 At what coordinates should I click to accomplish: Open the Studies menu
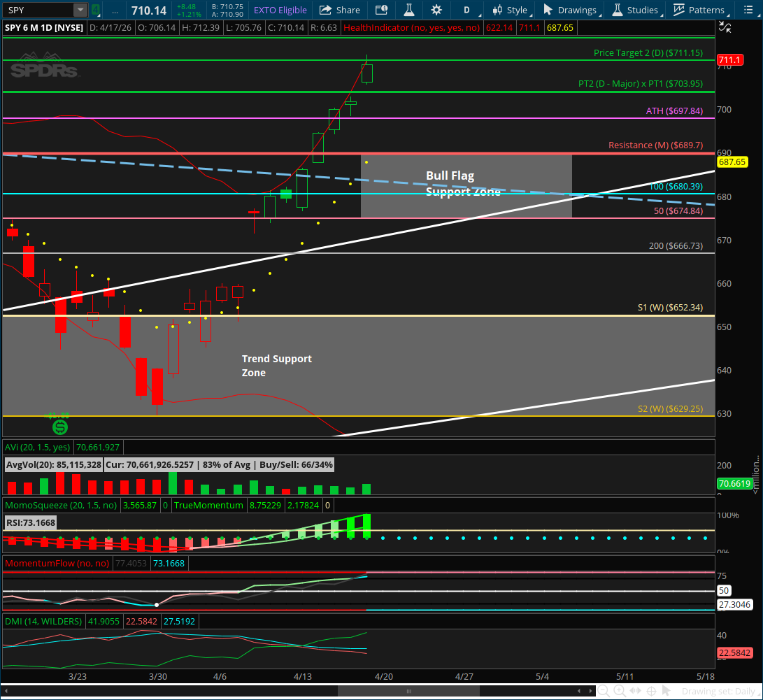click(x=636, y=10)
